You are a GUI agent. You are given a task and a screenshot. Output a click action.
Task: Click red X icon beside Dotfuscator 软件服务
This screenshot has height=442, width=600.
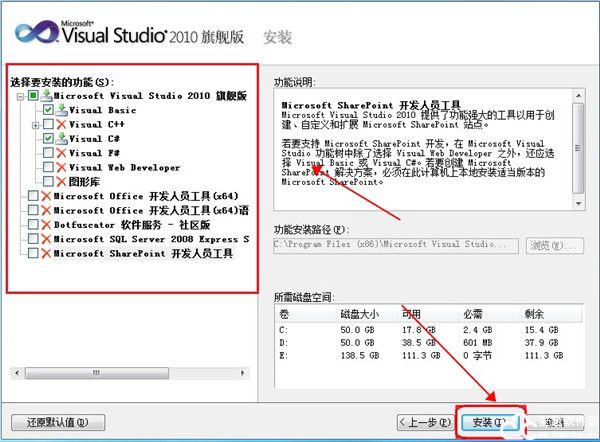[x=46, y=225]
